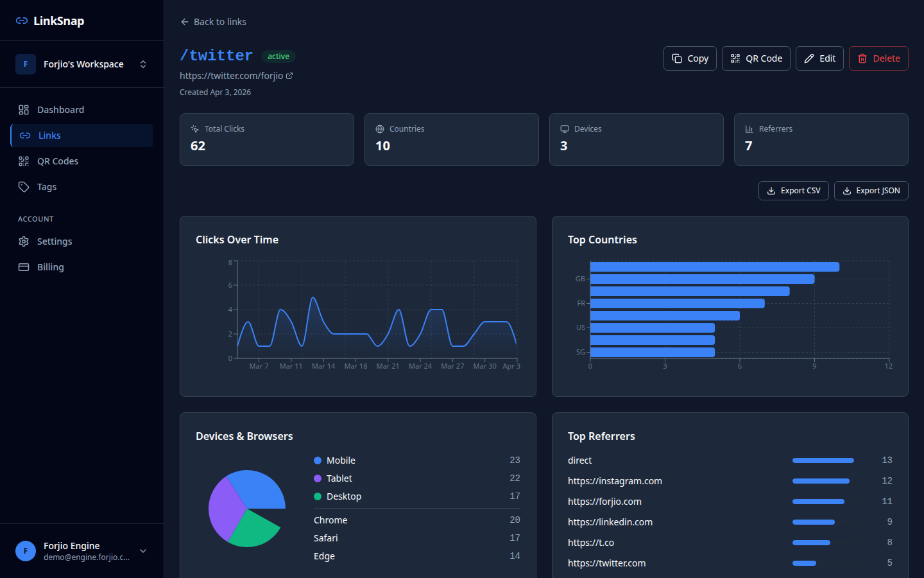Open twitter URL via external link icon
This screenshot has width=924, height=578.
click(291, 75)
